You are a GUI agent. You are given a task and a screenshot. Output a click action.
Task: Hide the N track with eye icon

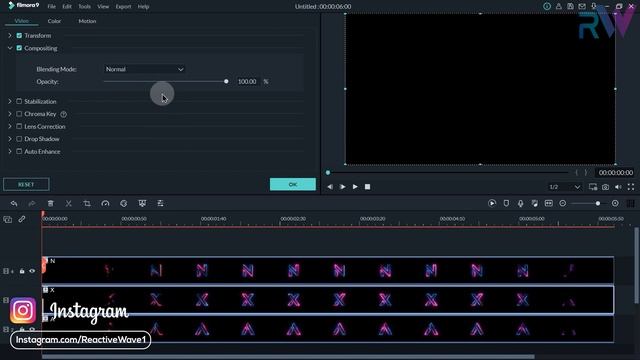point(32,271)
